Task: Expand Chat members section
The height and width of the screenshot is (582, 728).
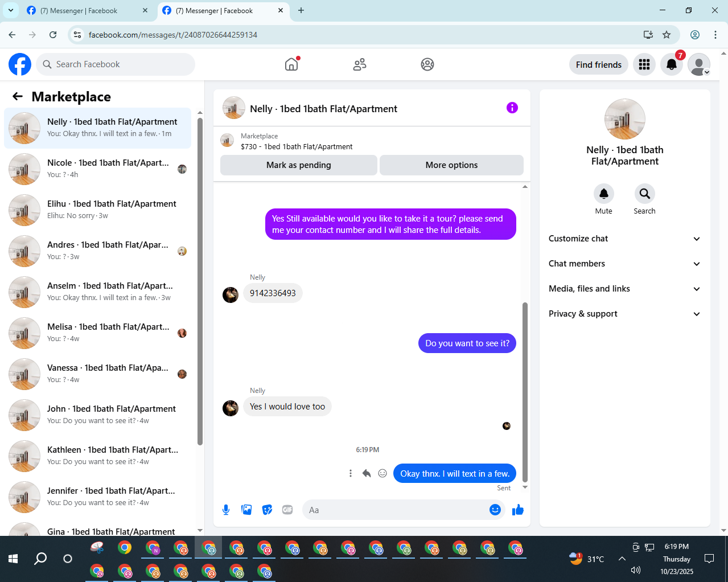Action: click(624, 264)
